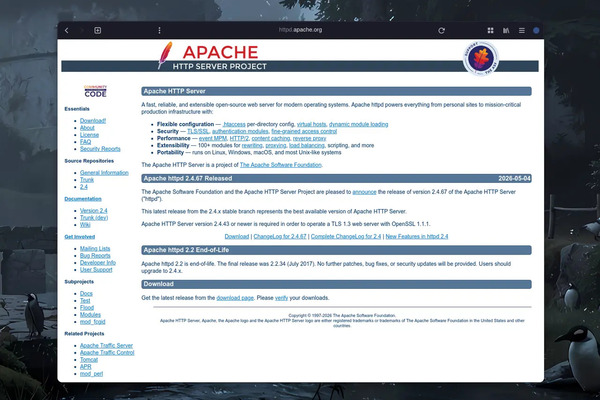This screenshot has height=400, width=600.
Task: Click the verify downloads link
Action: pyautogui.click(x=281, y=298)
